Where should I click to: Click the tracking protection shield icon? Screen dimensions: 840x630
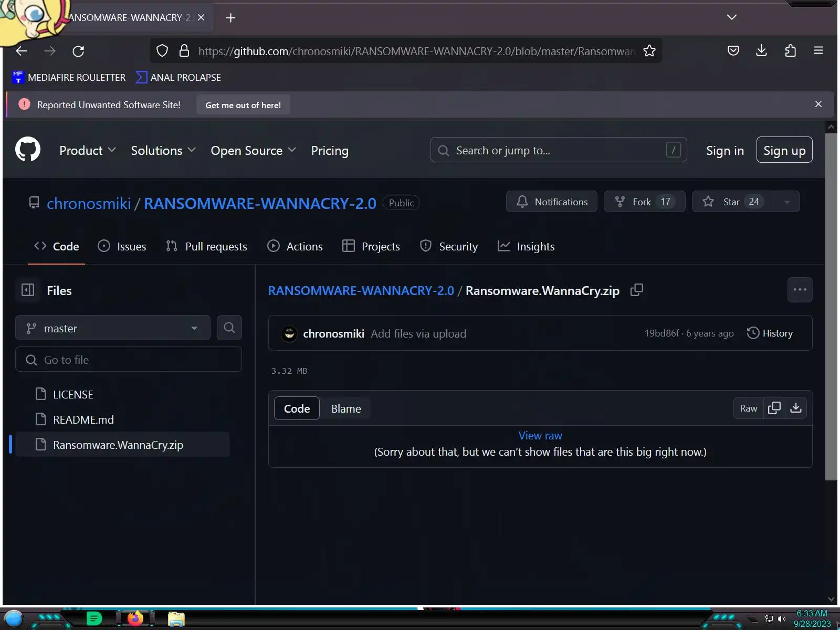pos(162,51)
